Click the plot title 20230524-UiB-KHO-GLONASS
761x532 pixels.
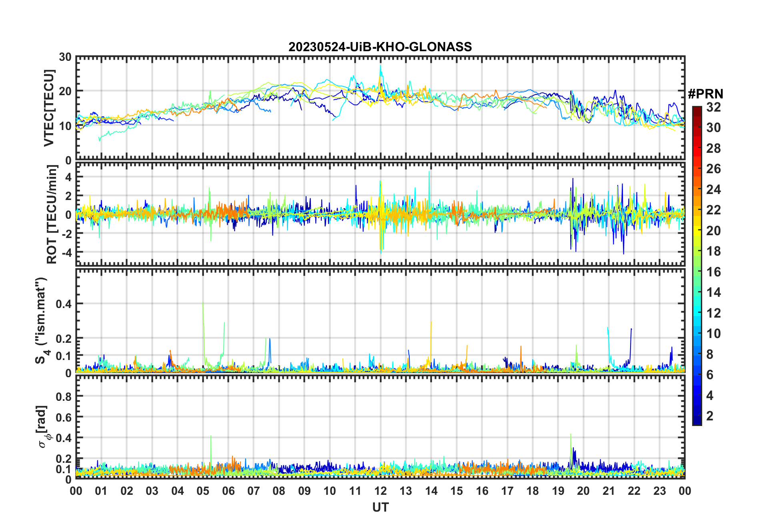(380, 47)
